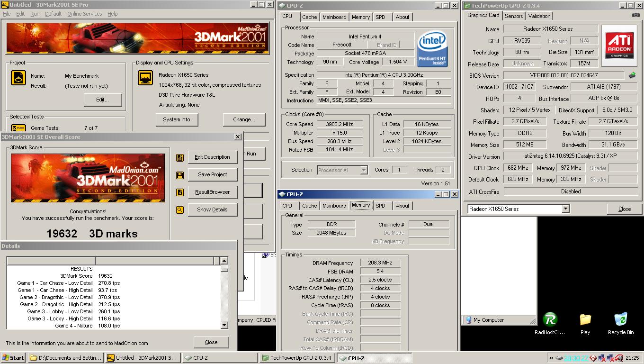Expand the hidden tray icons chevron
644x364 pixels.
coord(551,358)
